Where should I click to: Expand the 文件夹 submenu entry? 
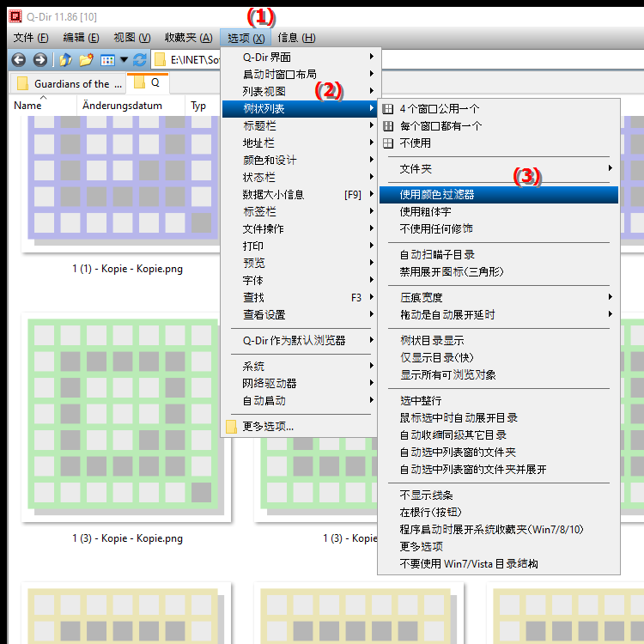point(498,169)
